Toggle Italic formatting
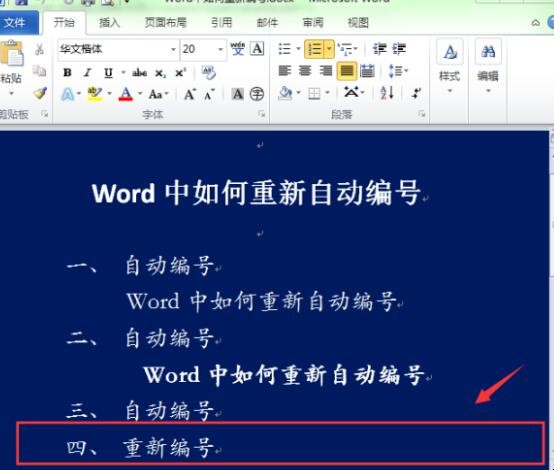 [x=87, y=73]
